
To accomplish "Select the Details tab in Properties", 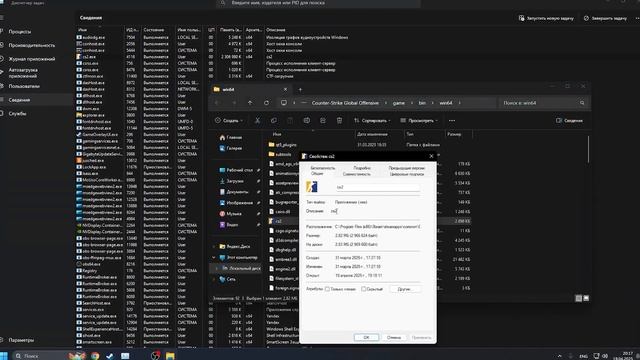I will pyautogui.click(x=362, y=168).
